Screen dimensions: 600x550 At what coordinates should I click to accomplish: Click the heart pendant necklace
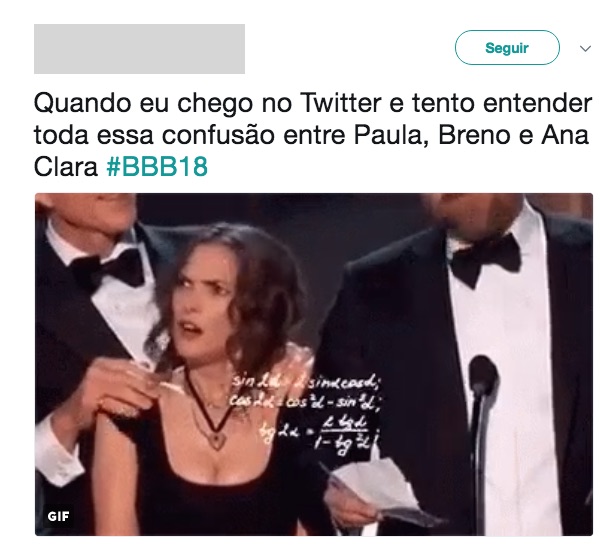pyautogui.click(x=217, y=439)
